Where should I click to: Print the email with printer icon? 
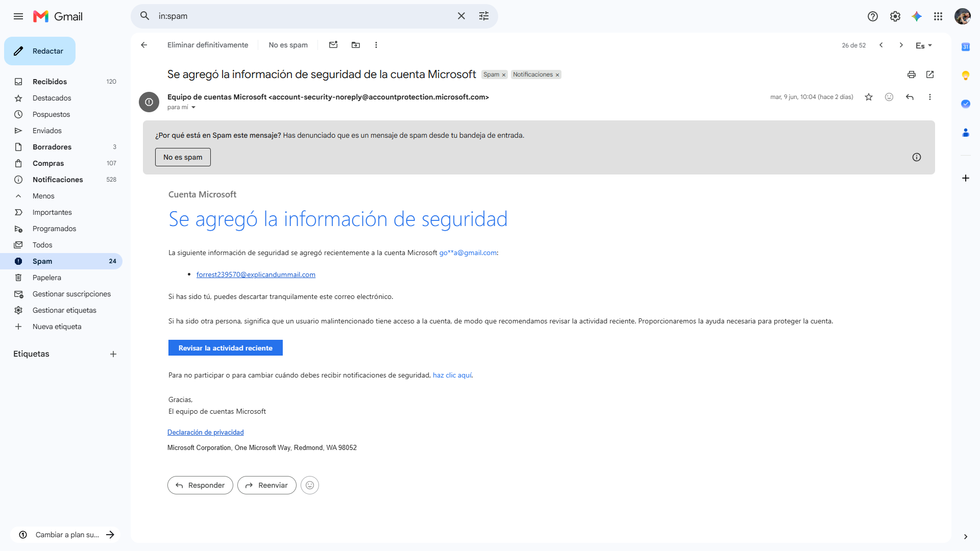point(912,74)
